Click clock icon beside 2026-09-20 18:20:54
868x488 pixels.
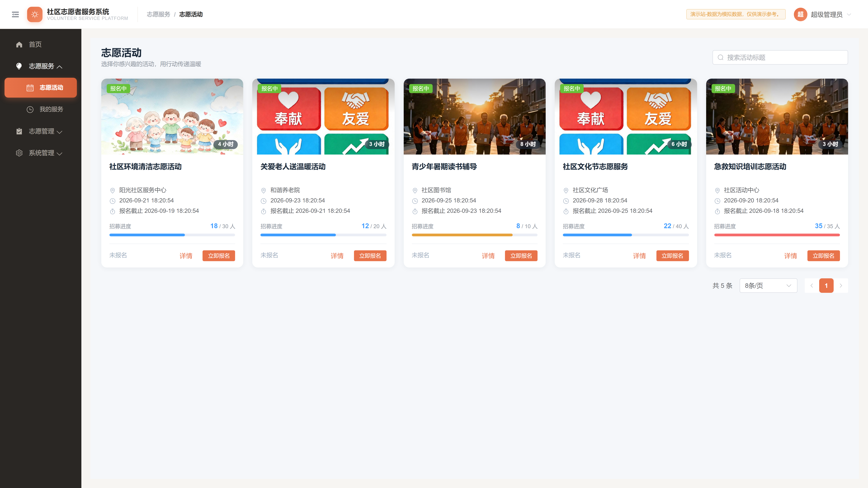pyautogui.click(x=717, y=201)
